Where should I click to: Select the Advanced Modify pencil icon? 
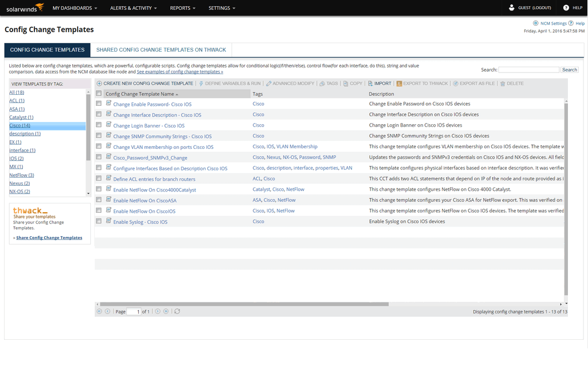pyautogui.click(x=268, y=83)
